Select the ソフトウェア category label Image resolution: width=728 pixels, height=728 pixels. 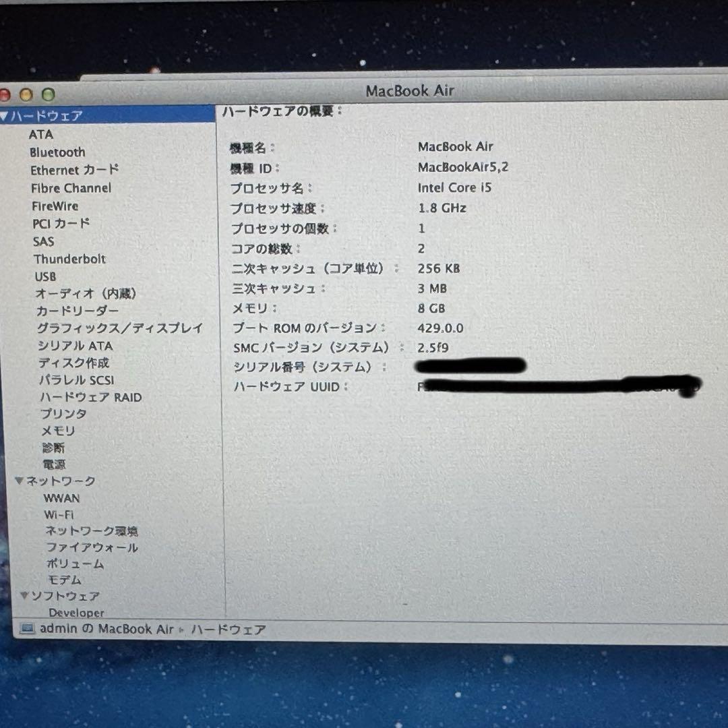coord(65,596)
